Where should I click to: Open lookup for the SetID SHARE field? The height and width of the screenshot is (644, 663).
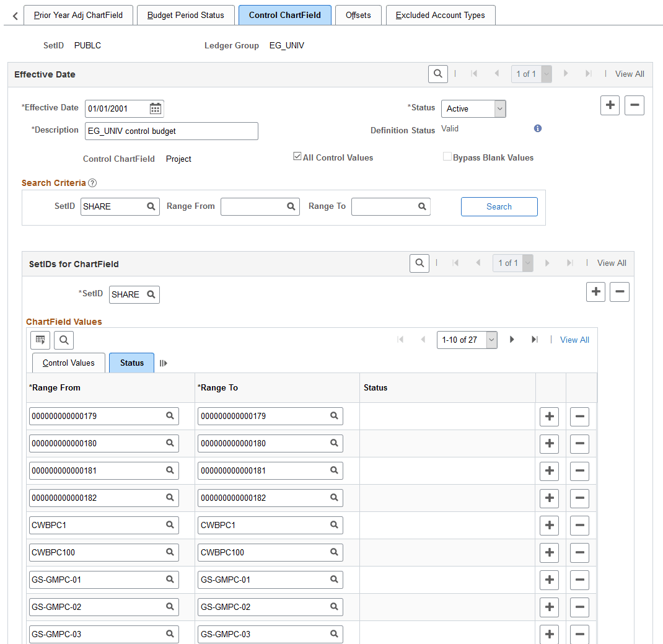pos(149,294)
